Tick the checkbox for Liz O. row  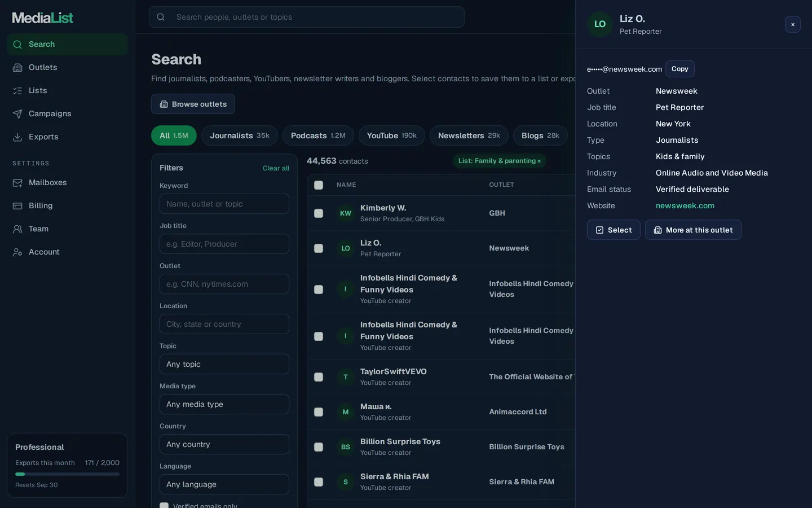[x=319, y=248]
